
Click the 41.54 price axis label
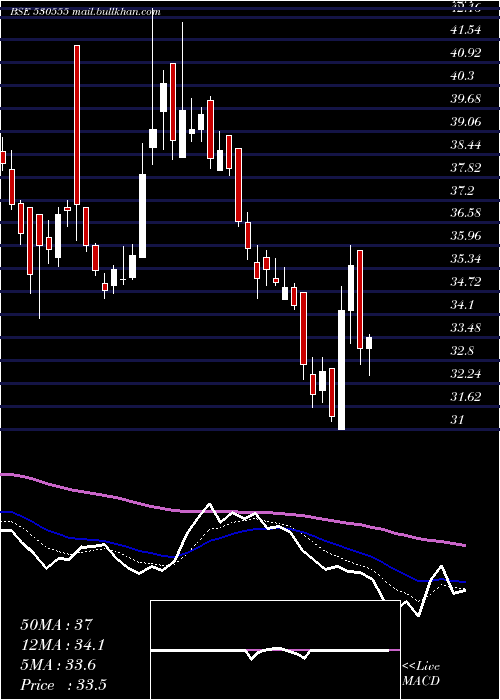(x=466, y=30)
